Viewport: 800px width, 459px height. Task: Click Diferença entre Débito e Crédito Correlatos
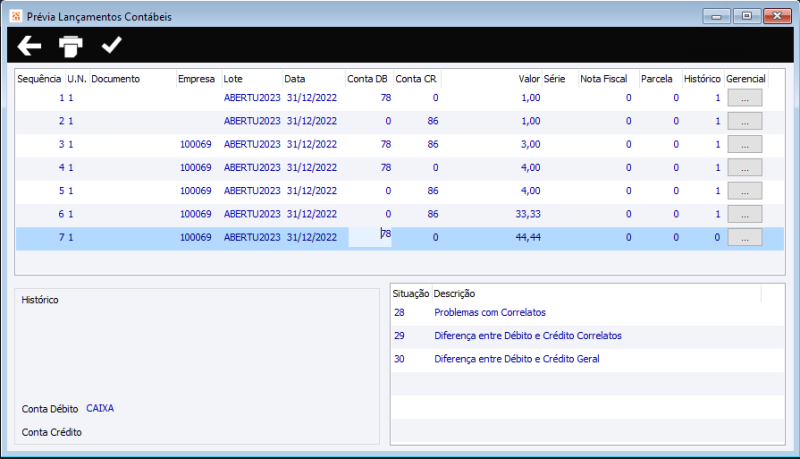527,335
